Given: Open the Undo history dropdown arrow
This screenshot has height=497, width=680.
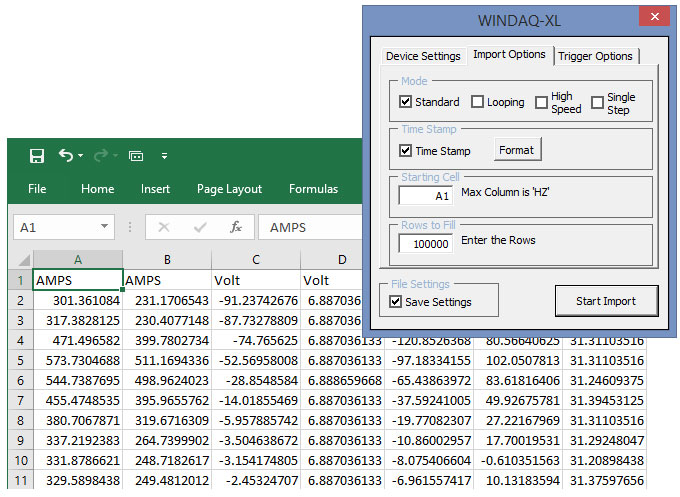Looking at the screenshot, I should click(x=81, y=155).
